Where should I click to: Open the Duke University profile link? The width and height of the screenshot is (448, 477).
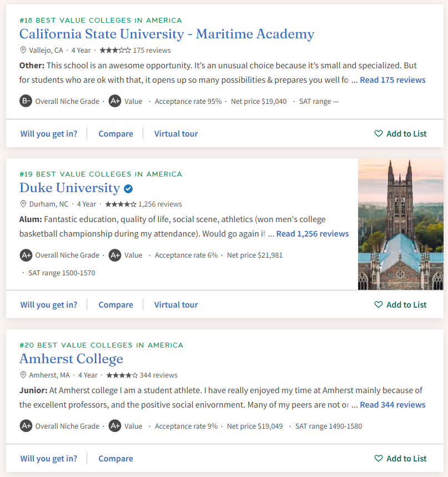click(x=69, y=188)
